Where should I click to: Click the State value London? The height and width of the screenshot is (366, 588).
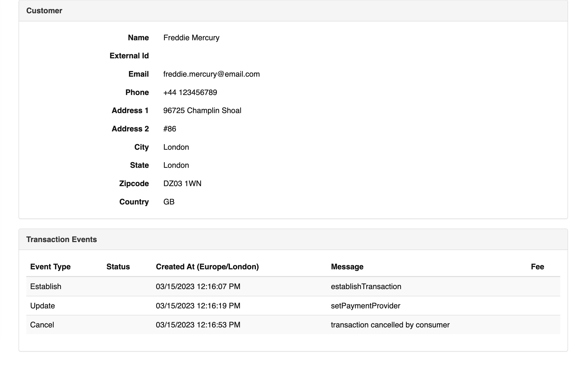point(176,165)
